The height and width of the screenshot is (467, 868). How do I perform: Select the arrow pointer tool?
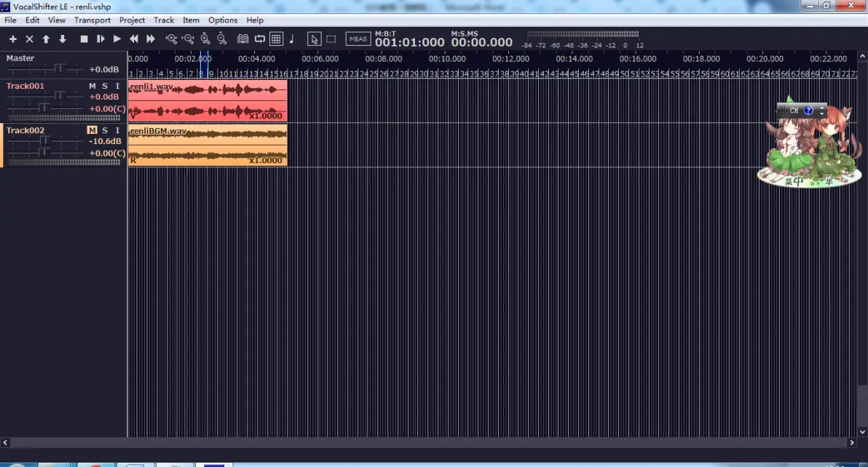[x=314, y=39]
